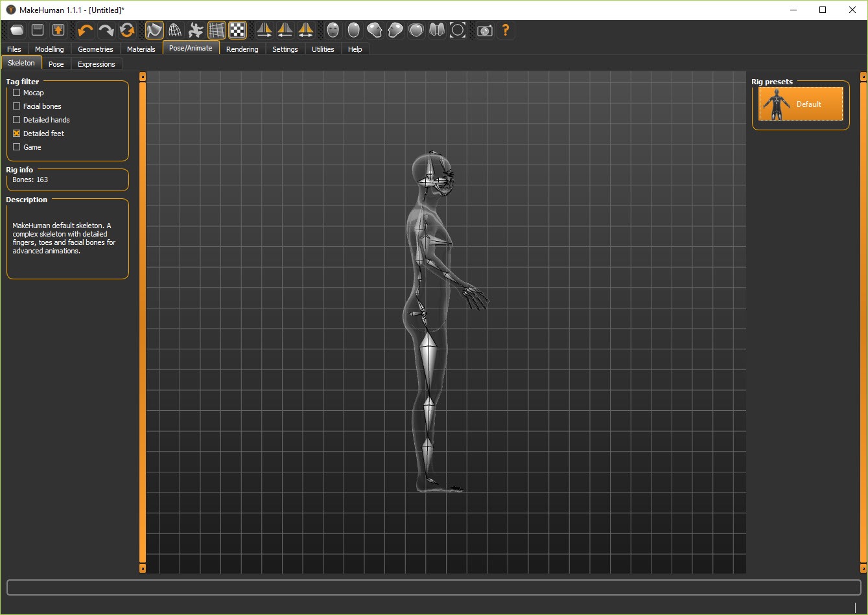Screen dimensions: 868x615
Task: Click the Redo arrow icon
Action: coord(106,30)
